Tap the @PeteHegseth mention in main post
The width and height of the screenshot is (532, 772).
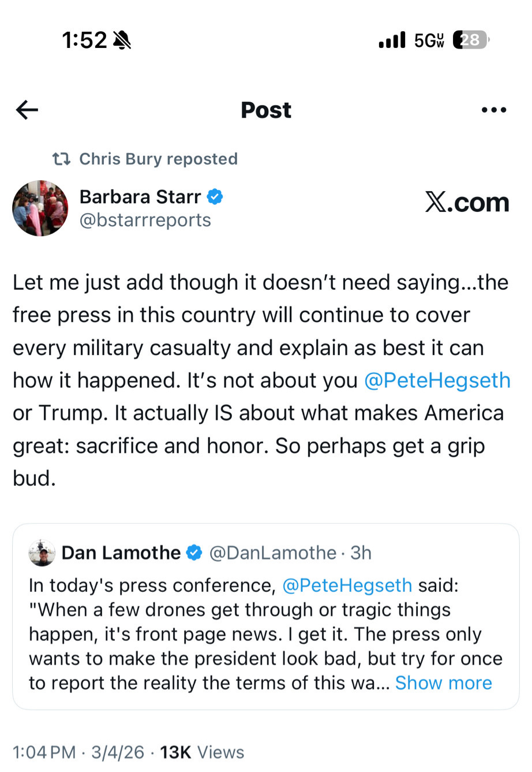click(437, 381)
